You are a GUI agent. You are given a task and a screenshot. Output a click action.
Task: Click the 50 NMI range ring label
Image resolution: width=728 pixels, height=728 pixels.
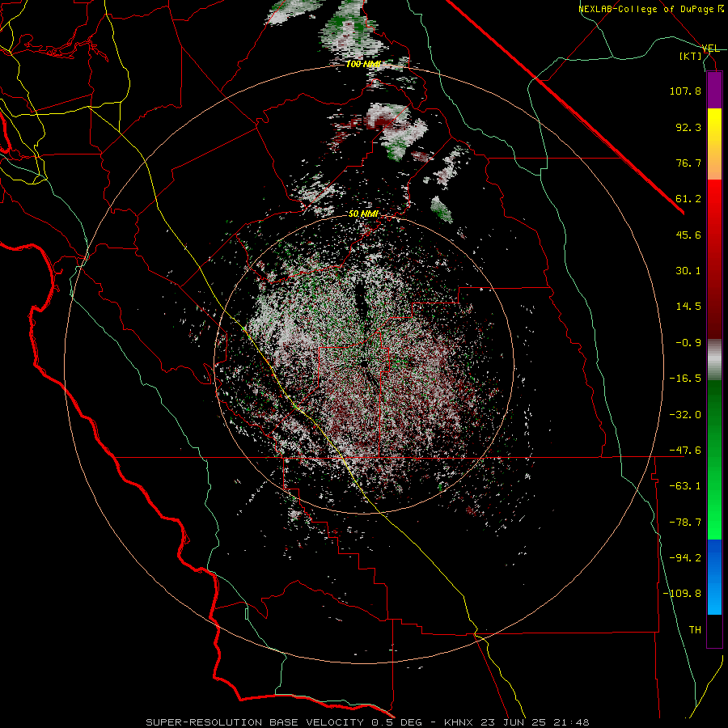click(x=363, y=214)
